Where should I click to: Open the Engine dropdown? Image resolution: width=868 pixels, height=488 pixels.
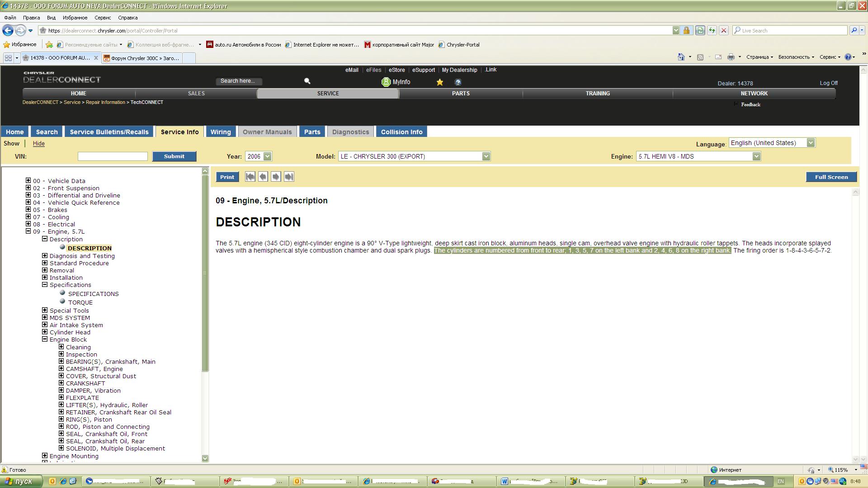pyautogui.click(x=756, y=156)
